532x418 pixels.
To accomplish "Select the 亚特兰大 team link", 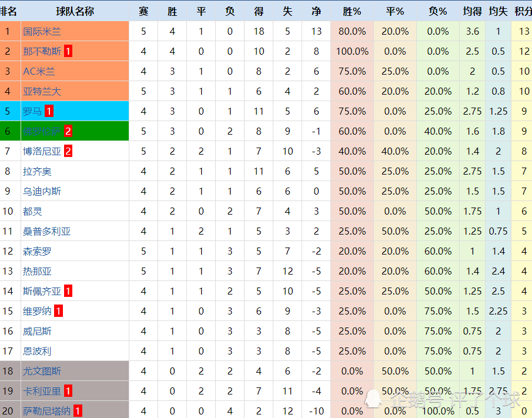I will point(42,92).
